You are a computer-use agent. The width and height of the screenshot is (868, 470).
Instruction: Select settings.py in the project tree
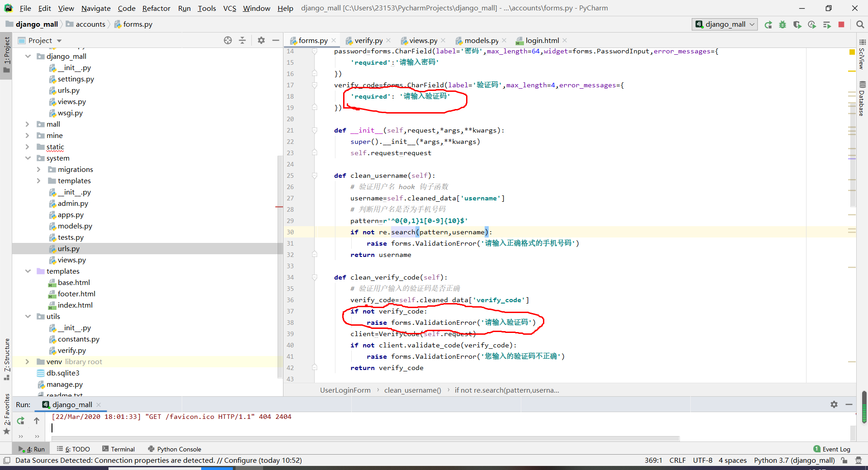(75, 79)
